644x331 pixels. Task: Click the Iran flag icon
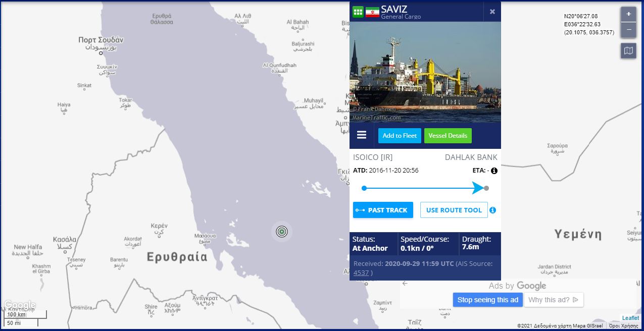coord(372,12)
